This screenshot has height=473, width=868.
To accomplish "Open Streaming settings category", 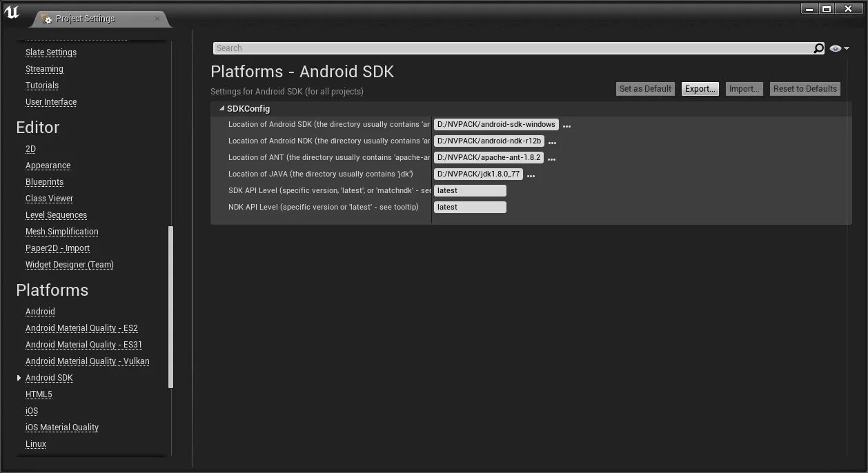I will coord(44,69).
